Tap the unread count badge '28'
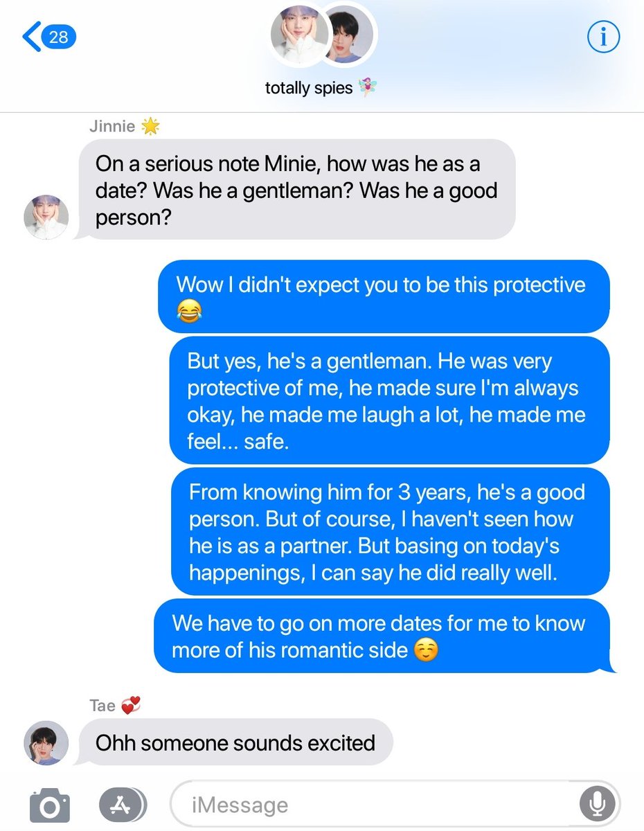 tap(59, 37)
